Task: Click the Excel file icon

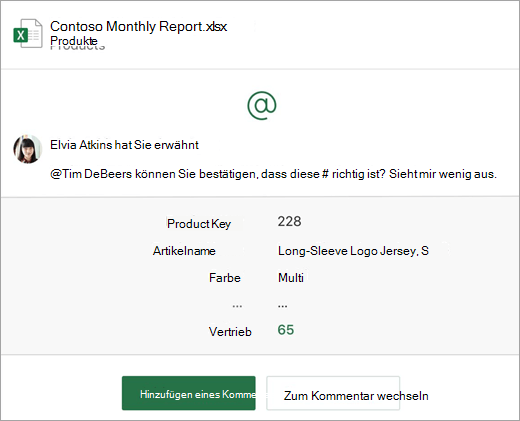Action: [28, 33]
